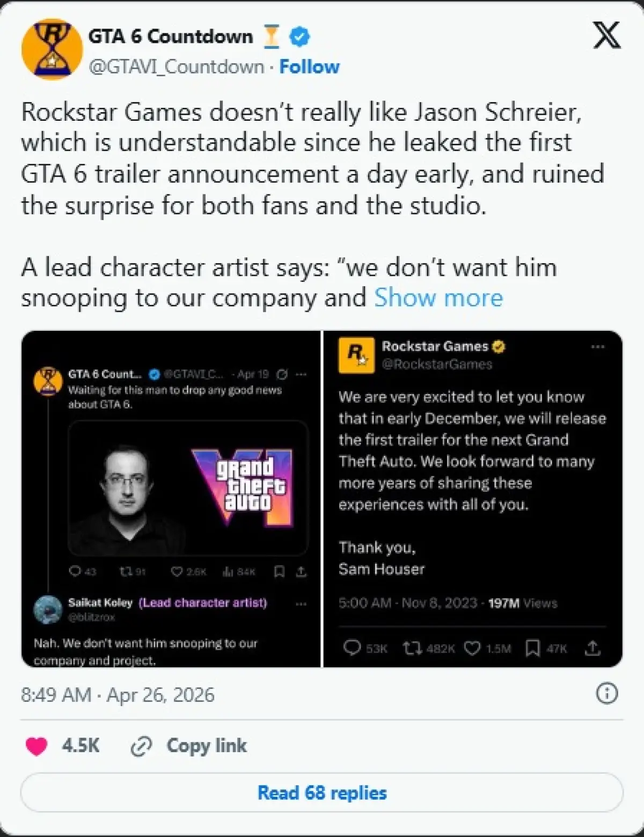Screen dimensions: 644x837
Task: Open the @GTAVI_Countdown handle link
Action: pos(176,67)
